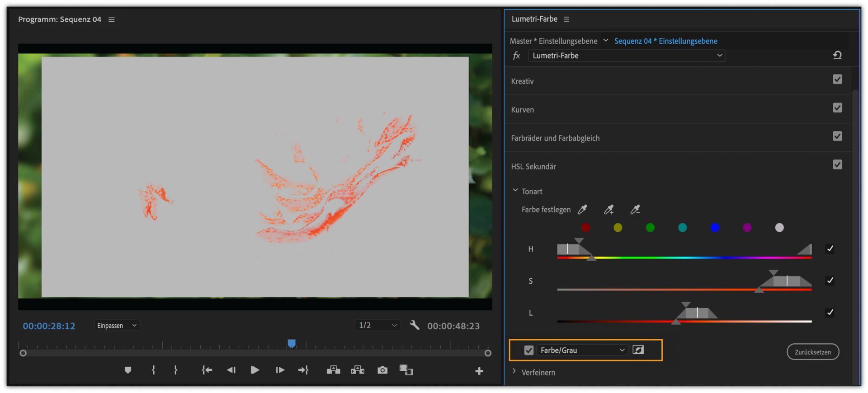Click the invert mask icon beside Farbe/Grau
Screen dimensions: 868x393
638,350
